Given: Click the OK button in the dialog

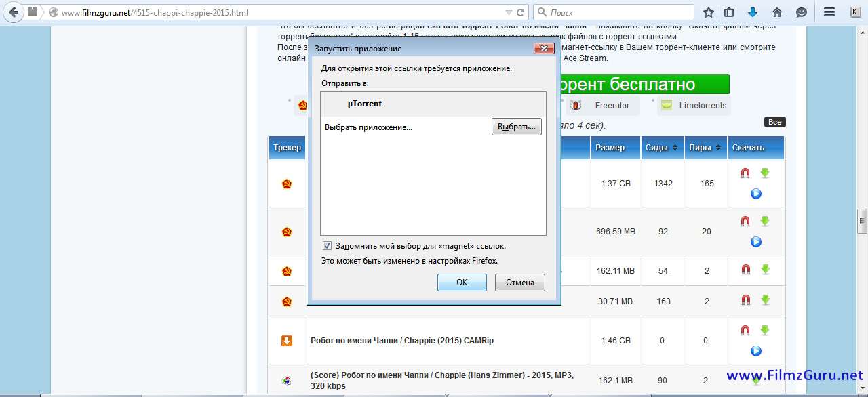Looking at the screenshot, I should [x=462, y=283].
